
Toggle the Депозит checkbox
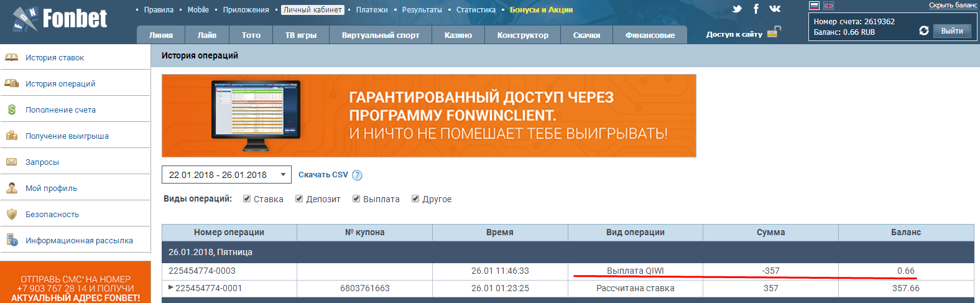(x=299, y=198)
